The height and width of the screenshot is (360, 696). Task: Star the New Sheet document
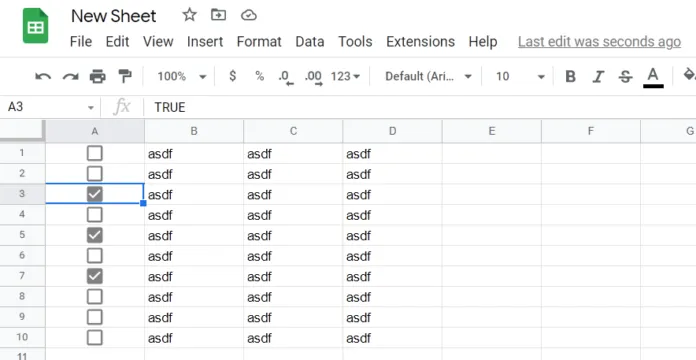tap(190, 15)
